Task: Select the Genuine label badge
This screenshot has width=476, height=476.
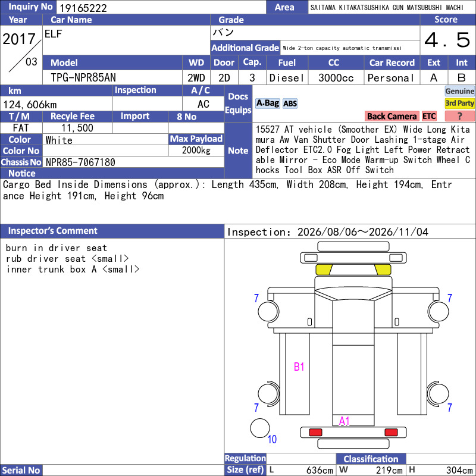Action: pyautogui.click(x=459, y=91)
